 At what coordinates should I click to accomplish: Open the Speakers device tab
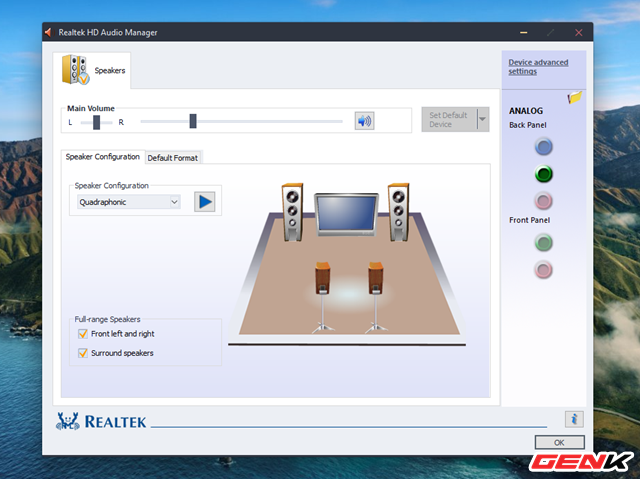point(93,71)
